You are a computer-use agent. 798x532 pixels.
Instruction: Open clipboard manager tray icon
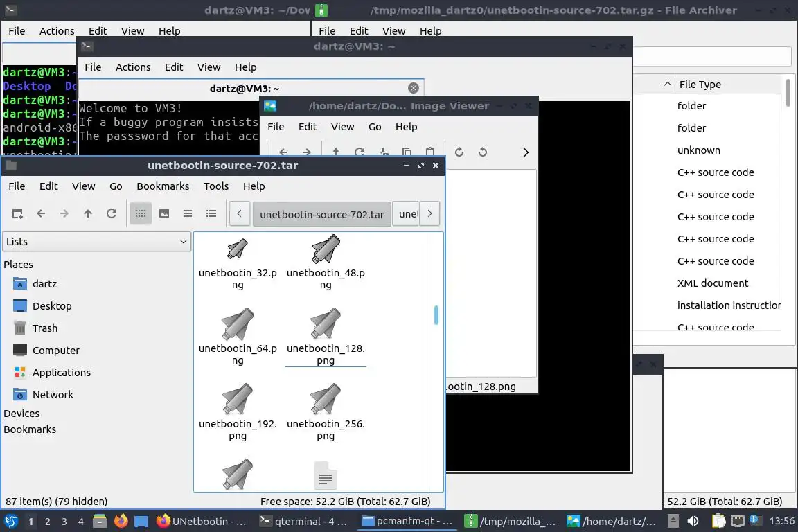click(x=718, y=522)
